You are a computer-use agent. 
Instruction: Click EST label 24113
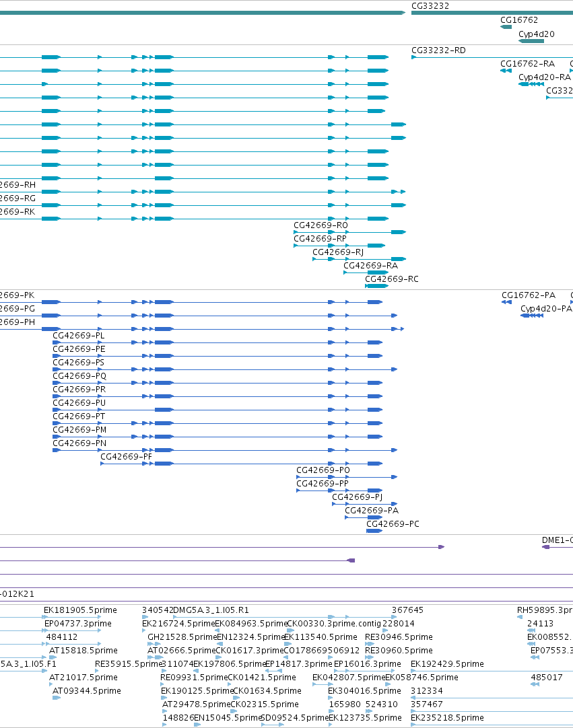click(x=541, y=624)
